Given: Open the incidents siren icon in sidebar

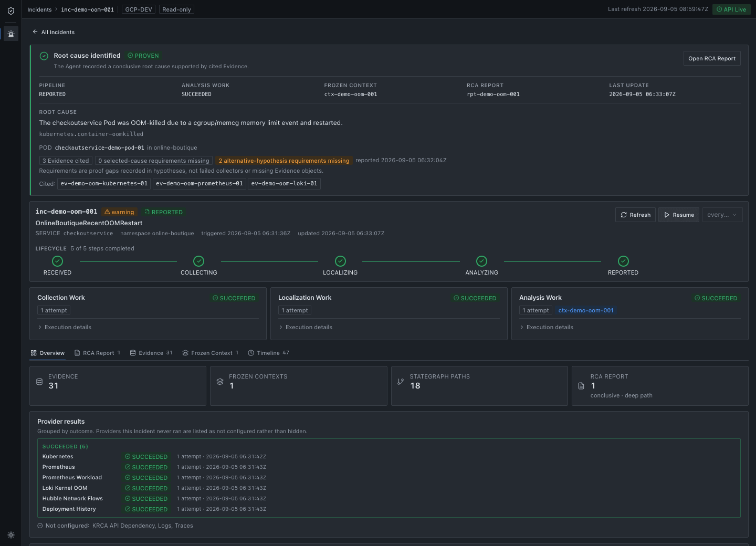Looking at the screenshot, I should tap(11, 34).
